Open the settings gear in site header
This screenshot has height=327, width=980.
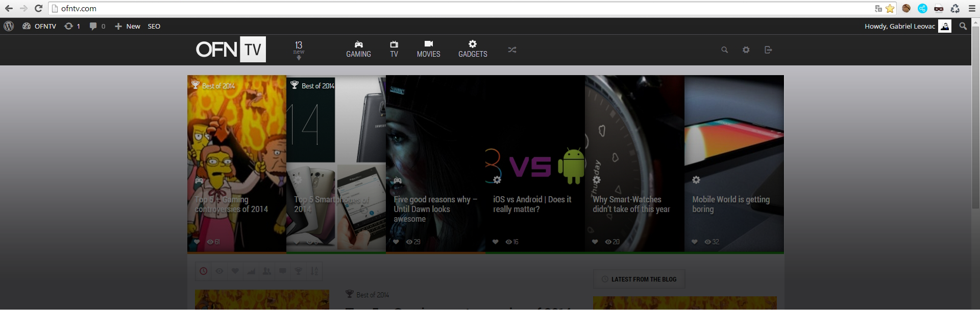coord(746,50)
